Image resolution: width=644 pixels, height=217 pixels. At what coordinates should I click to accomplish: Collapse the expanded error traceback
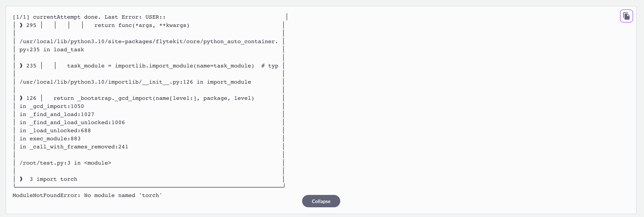pyautogui.click(x=321, y=201)
